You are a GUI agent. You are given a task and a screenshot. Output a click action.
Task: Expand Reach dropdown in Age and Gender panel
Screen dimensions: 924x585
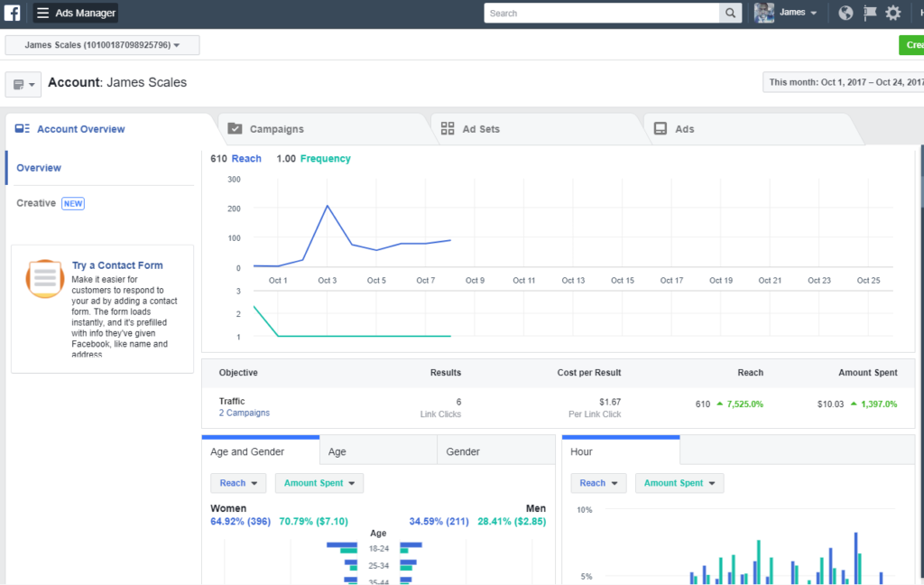click(x=238, y=483)
